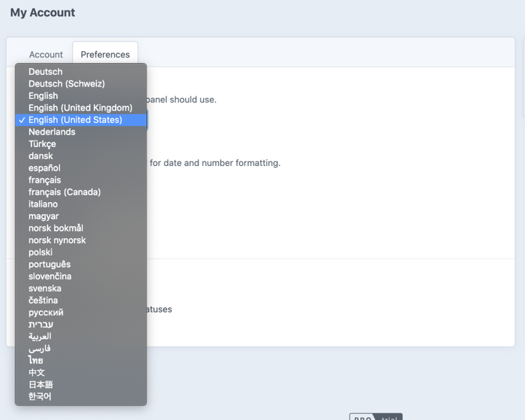Select plain English language option

coord(43,96)
